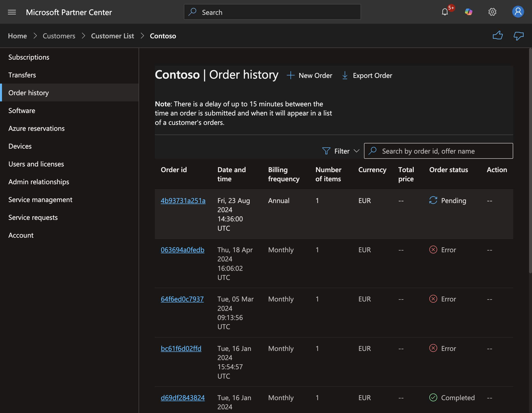532x413 pixels.
Task: Open Transfers in sidebar
Action: [x=69, y=75]
